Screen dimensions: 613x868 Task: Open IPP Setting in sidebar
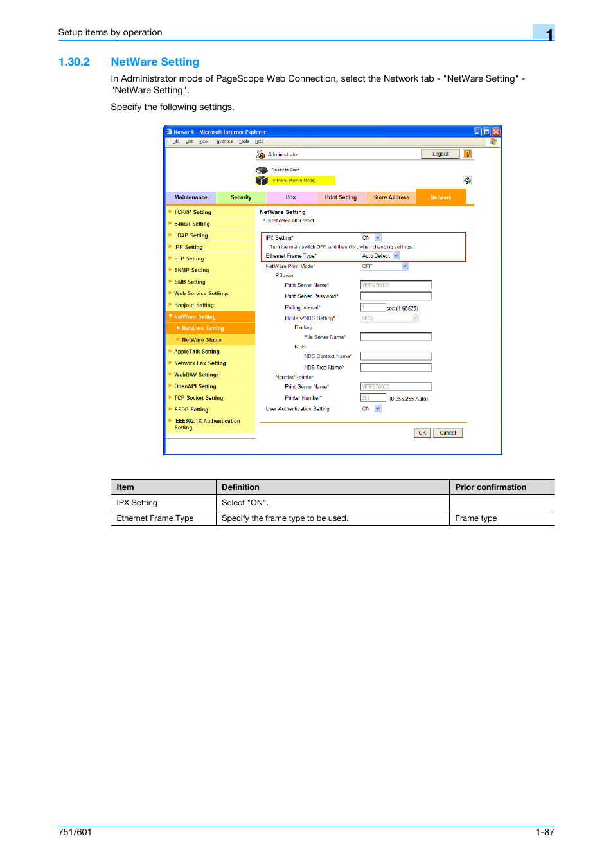[188, 247]
